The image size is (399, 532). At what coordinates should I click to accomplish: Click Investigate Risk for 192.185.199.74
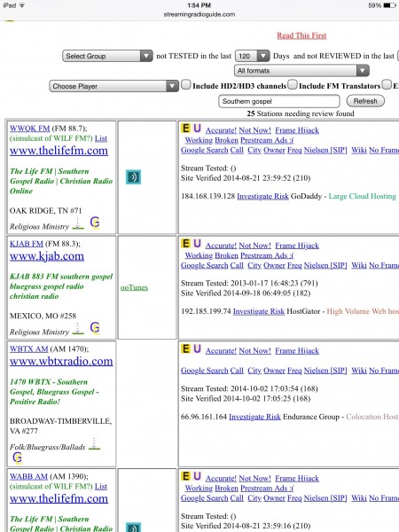pyautogui.click(x=259, y=311)
